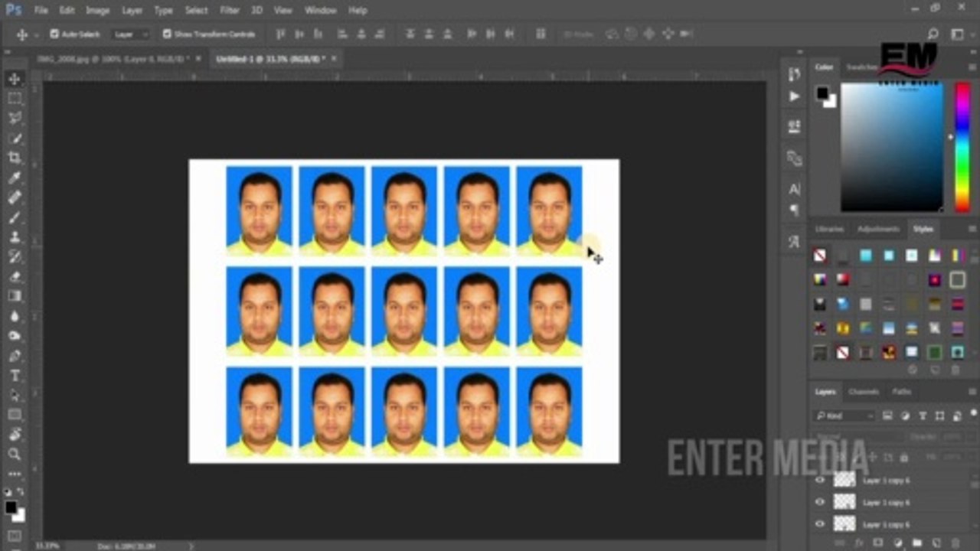Viewport: 980px width, 551px height.
Task: Switch to the Adjustments tab
Action: click(878, 229)
